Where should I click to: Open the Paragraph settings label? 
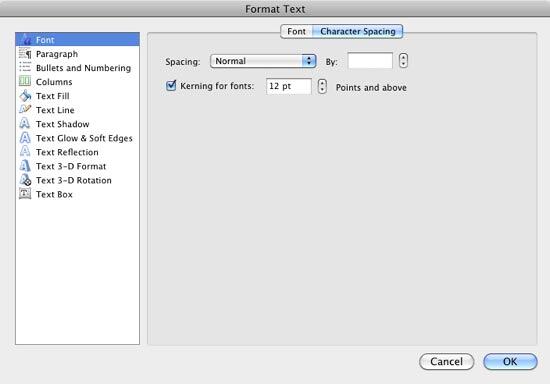57,54
